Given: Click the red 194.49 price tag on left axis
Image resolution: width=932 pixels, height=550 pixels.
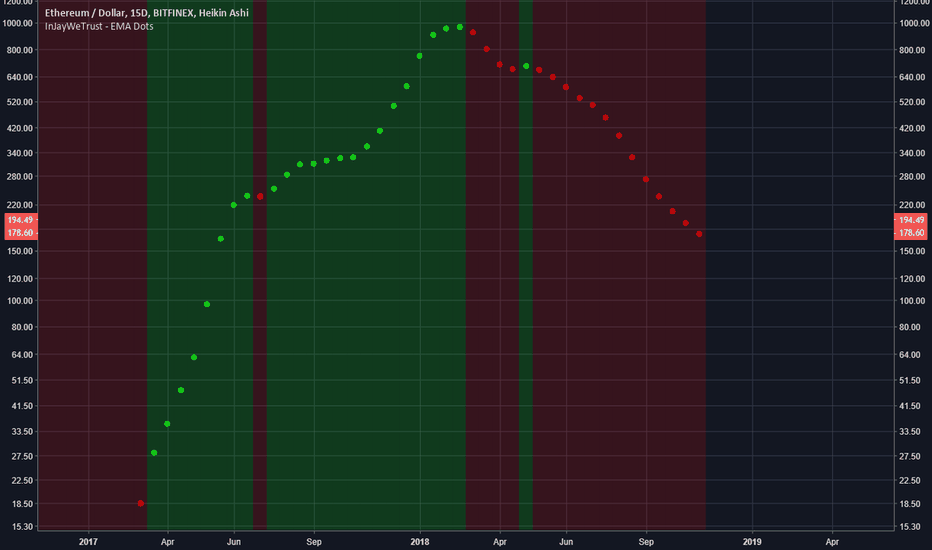Looking at the screenshot, I should click(x=21, y=220).
